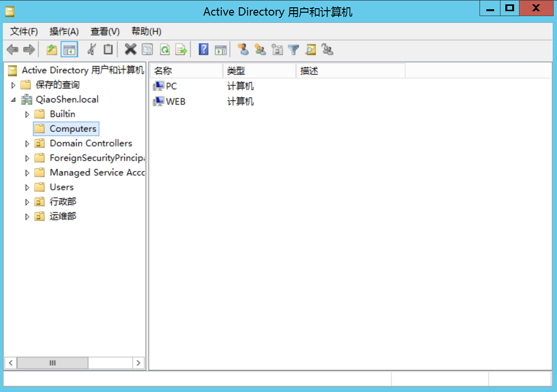Click the create new user icon
The image size is (557, 392).
pos(243,49)
